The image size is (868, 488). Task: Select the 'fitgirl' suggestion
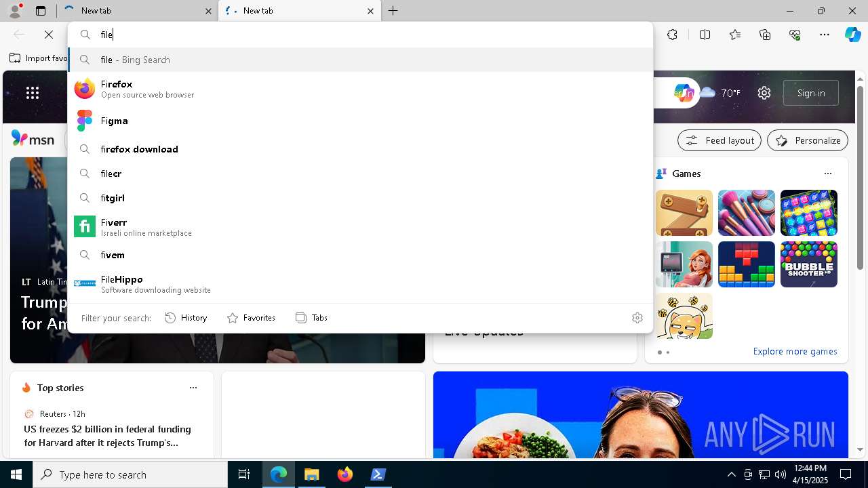(360, 198)
